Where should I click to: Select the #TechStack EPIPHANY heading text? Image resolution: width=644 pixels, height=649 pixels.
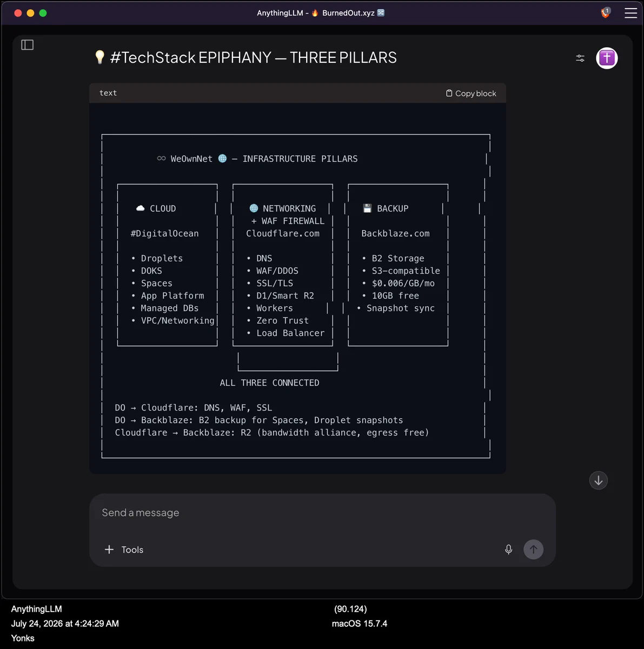click(x=253, y=57)
